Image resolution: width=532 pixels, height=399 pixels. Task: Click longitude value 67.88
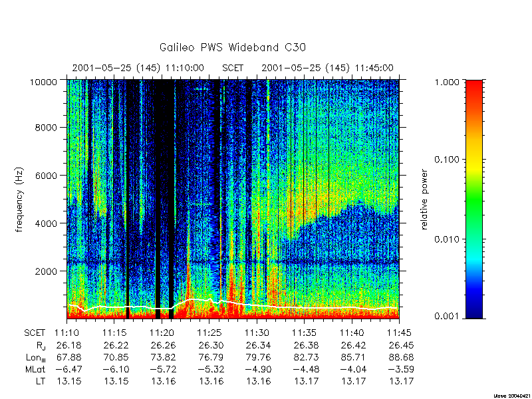click(69, 357)
